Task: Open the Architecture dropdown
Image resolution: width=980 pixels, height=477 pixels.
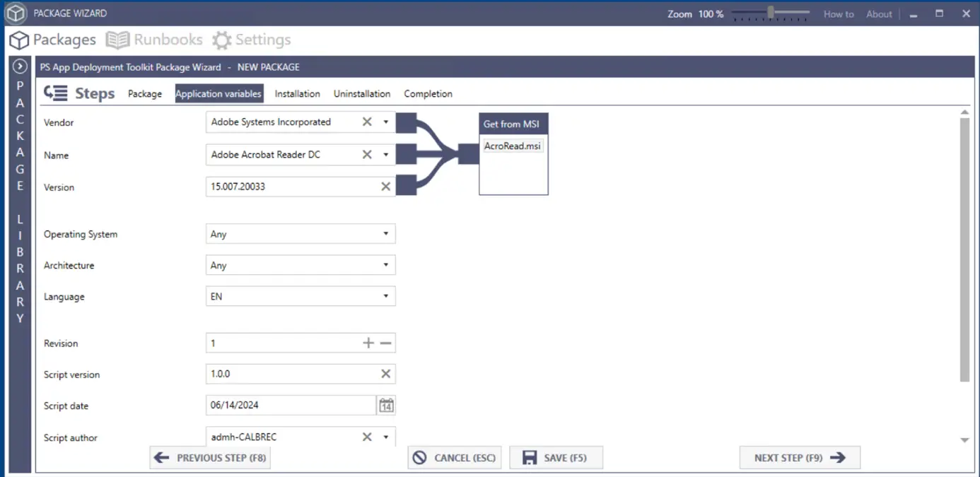Action: click(301, 265)
